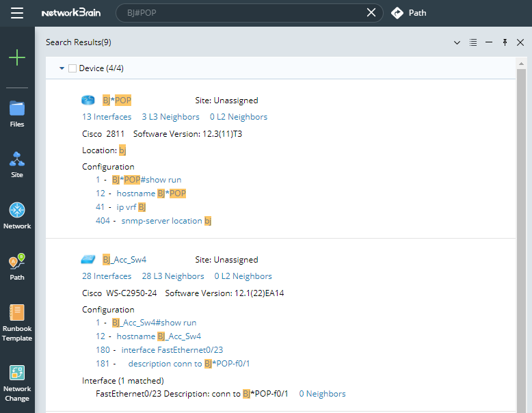
Task: Open the list view options menu
Action: click(x=473, y=42)
